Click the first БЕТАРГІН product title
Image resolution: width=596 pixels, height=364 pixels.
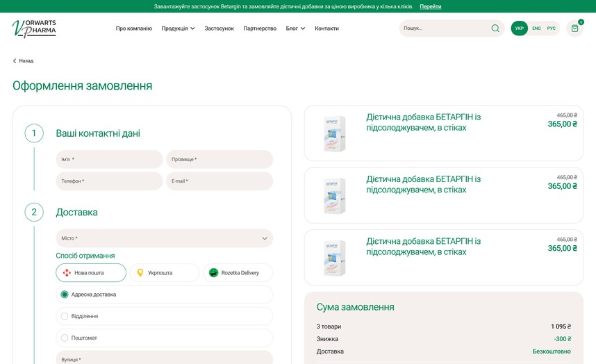click(x=424, y=122)
